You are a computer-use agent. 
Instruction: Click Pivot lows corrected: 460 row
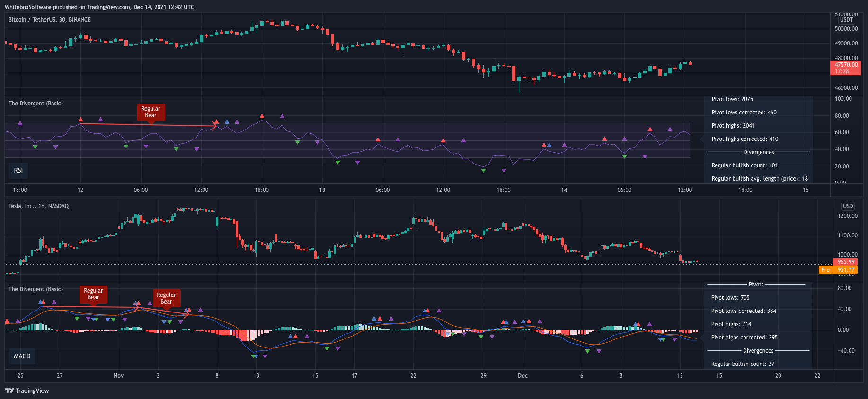coord(744,113)
